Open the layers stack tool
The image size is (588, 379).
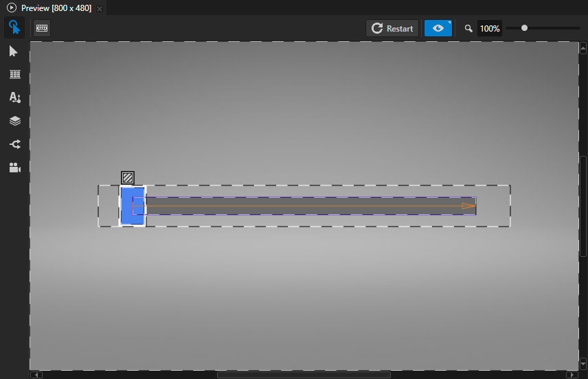[14, 121]
